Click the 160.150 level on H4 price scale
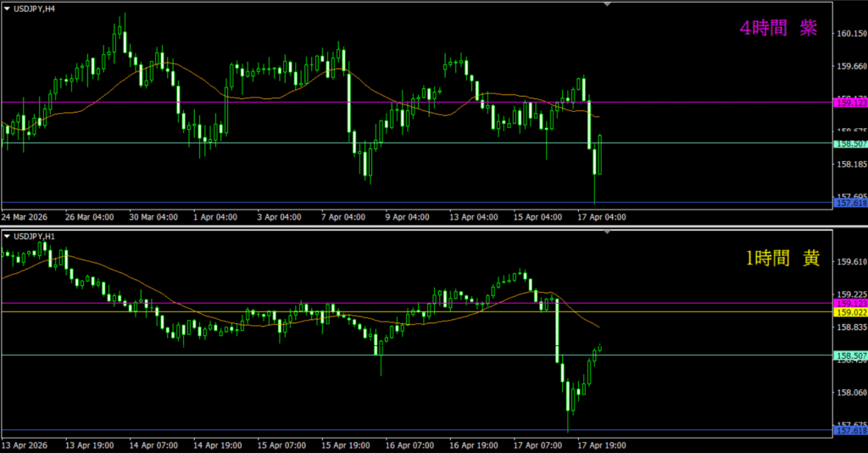This screenshot has width=868, height=453. 850,34
